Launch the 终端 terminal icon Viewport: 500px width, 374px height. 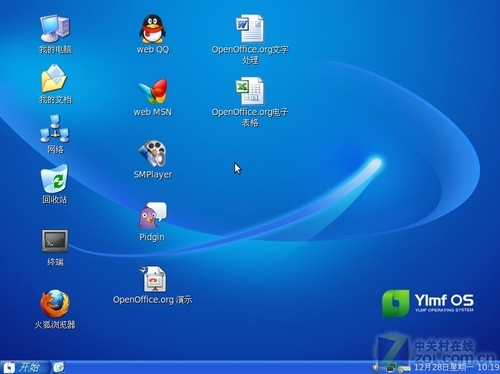pyautogui.click(x=55, y=241)
